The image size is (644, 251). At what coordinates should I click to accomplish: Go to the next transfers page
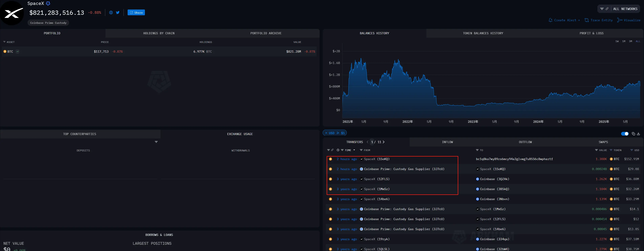pyautogui.click(x=384, y=142)
